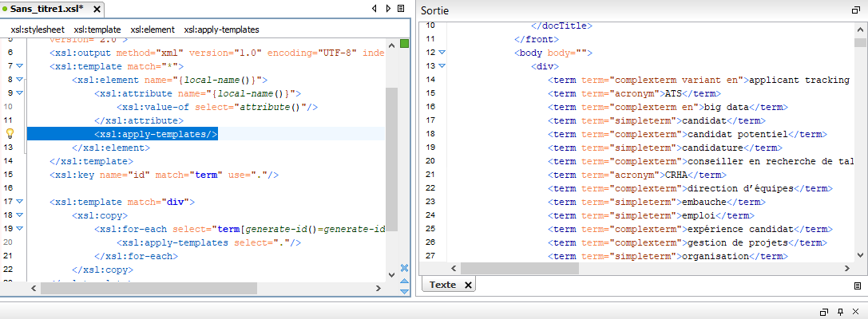Click the "big data" term line
Screen dimensions: 868x319
pyautogui.click(x=668, y=107)
